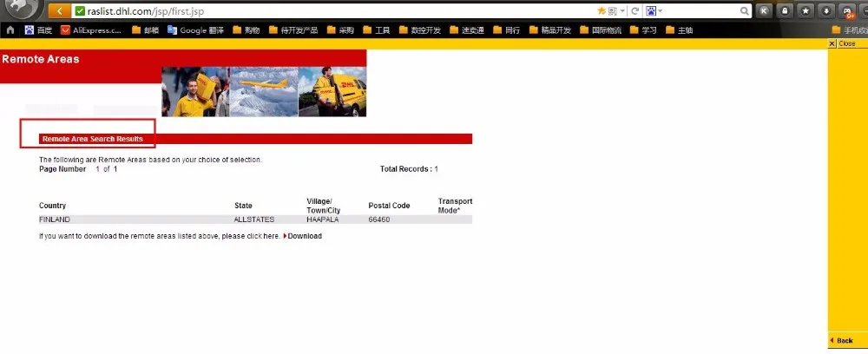Open the 待开发产品 bookmark folder
Screen dimensions: 868x354
pyautogui.click(x=293, y=29)
